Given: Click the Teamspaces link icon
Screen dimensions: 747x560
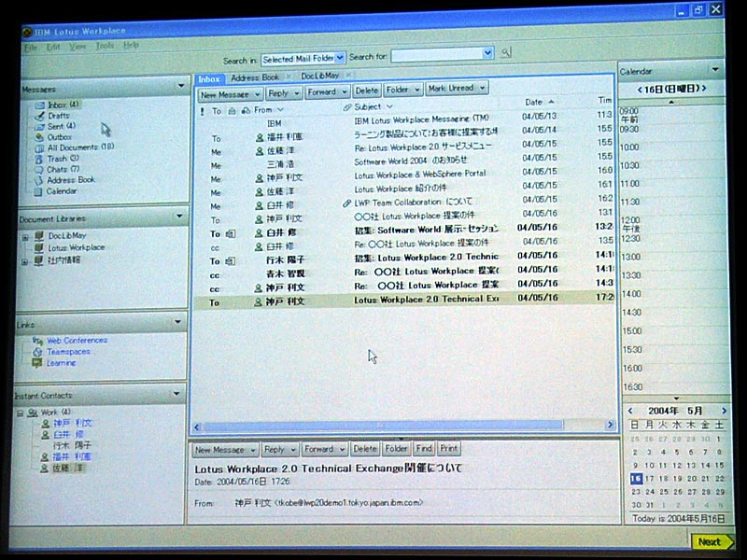Looking at the screenshot, I should pyautogui.click(x=37, y=352).
